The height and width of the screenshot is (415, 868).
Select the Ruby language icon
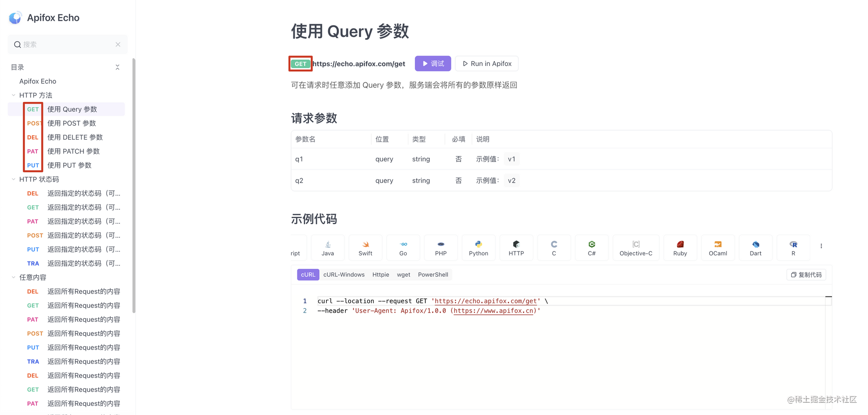(x=680, y=247)
